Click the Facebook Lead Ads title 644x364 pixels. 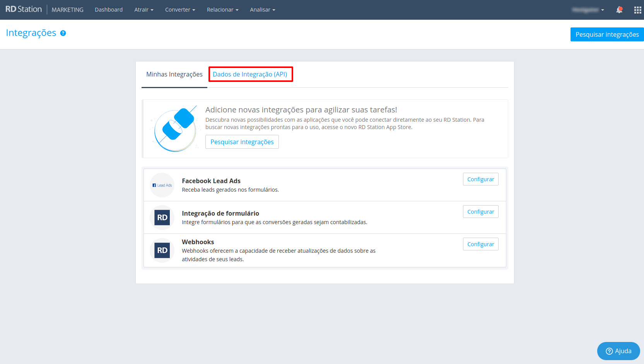point(211,181)
